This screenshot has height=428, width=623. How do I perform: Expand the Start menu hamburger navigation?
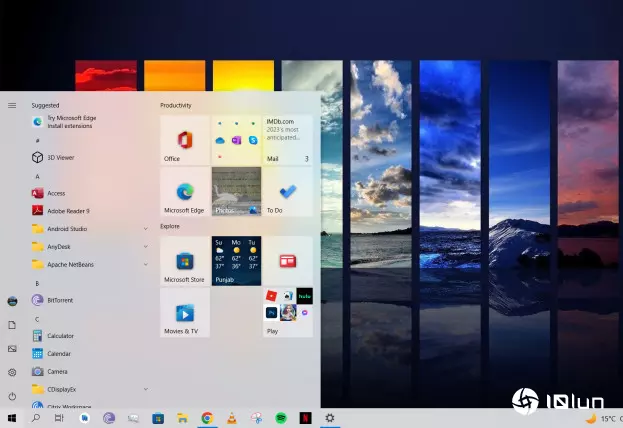coord(12,105)
